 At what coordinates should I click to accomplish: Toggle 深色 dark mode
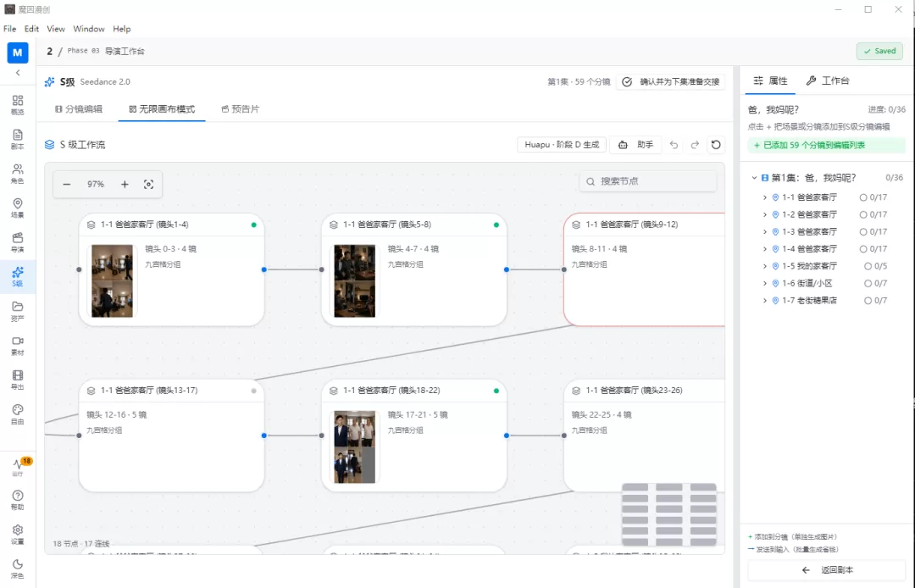tap(18, 569)
